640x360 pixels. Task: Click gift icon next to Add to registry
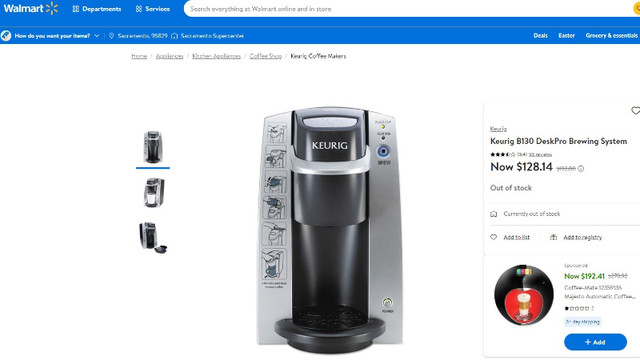click(x=553, y=237)
